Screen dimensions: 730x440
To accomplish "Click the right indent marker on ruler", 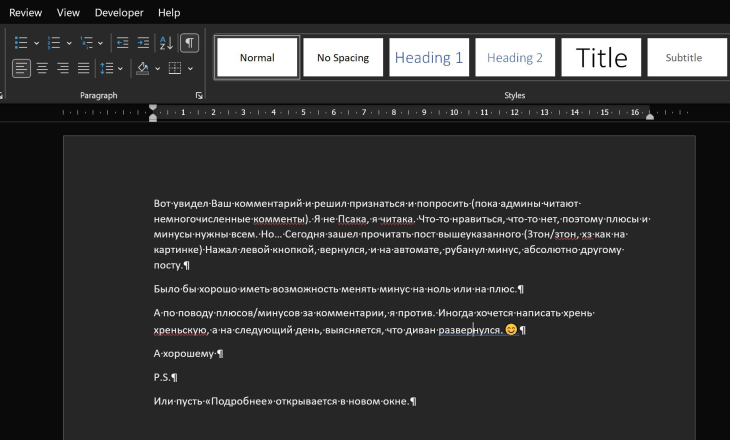I will click(x=650, y=116).
